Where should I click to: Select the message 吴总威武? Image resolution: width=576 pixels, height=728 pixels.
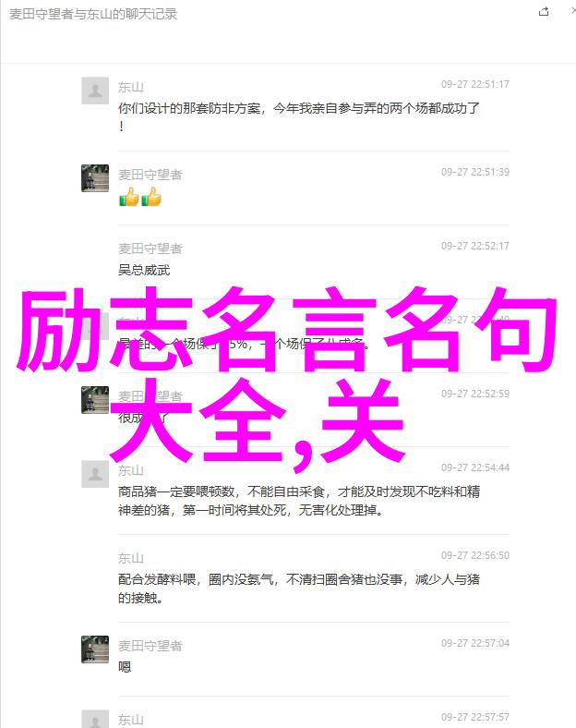click(x=144, y=270)
